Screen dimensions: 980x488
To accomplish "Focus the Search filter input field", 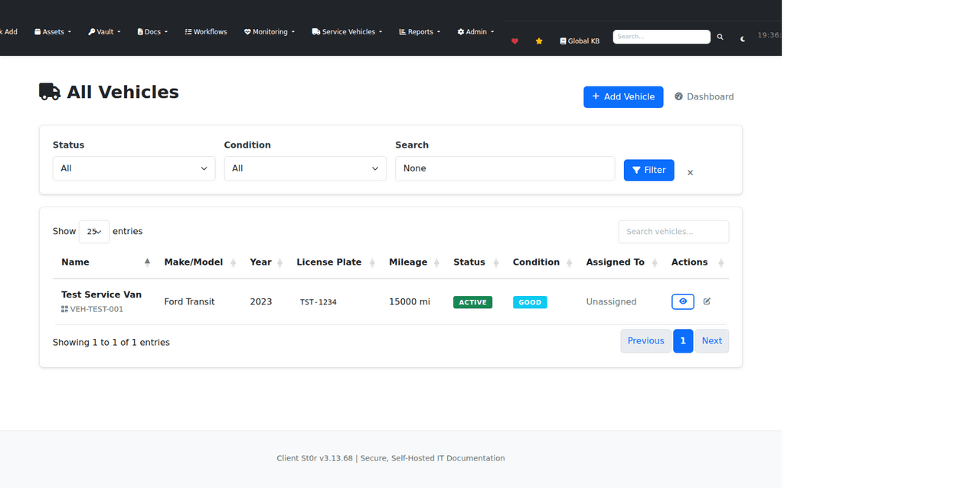I will click(505, 168).
